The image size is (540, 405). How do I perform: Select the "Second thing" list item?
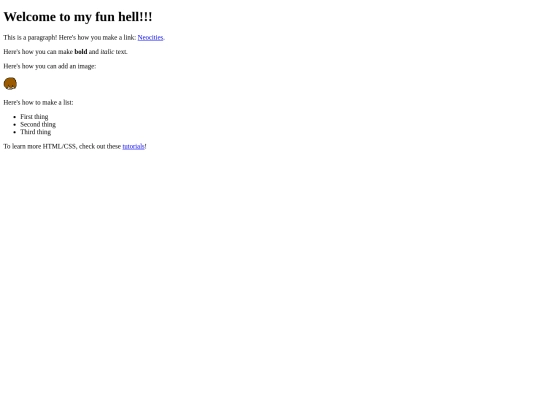click(x=38, y=124)
